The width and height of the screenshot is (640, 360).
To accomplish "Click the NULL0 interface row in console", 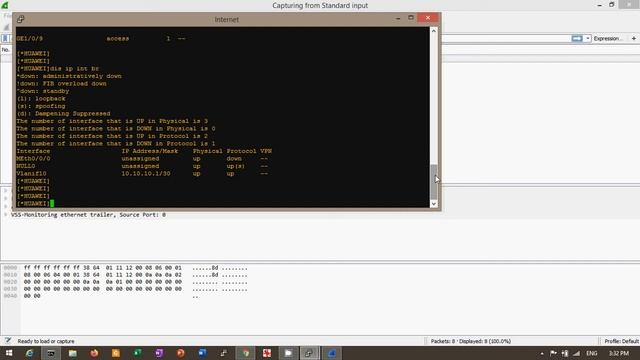I will point(142,166).
